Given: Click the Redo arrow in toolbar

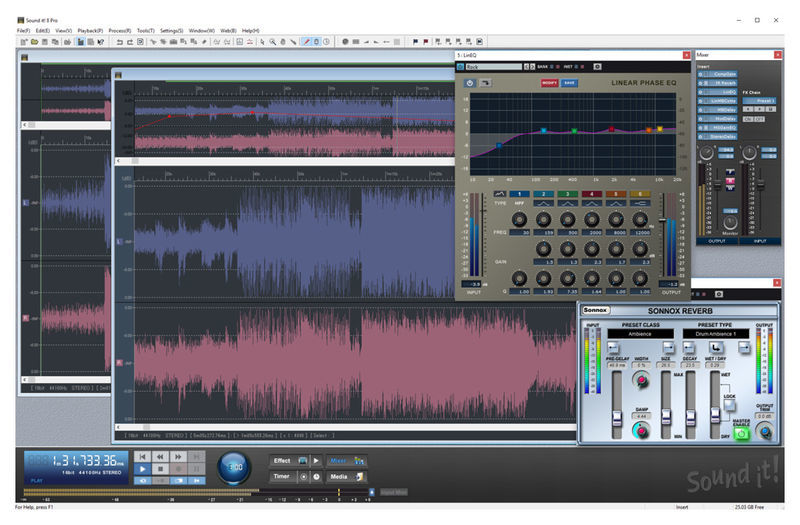Looking at the screenshot, I should [x=130, y=42].
